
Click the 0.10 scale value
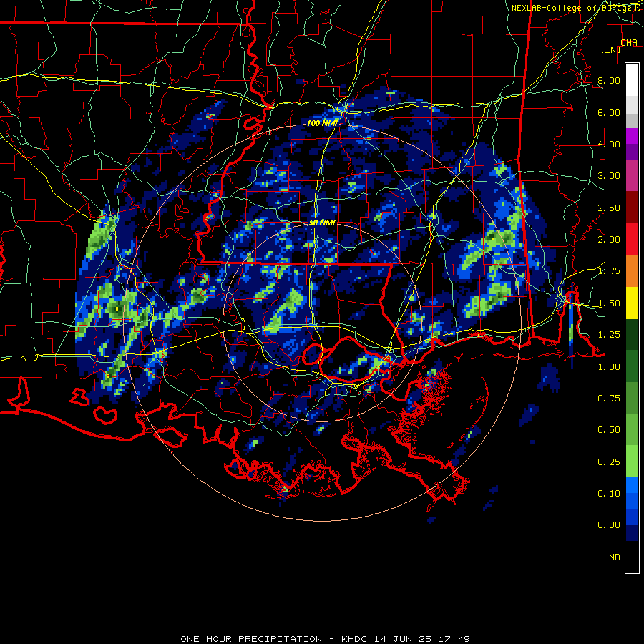coord(609,494)
